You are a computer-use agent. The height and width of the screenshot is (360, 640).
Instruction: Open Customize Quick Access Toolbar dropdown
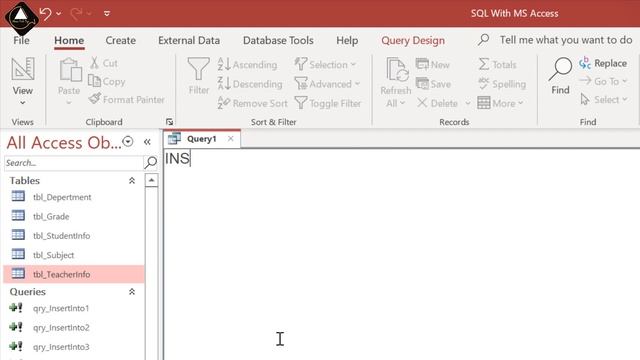pos(107,14)
